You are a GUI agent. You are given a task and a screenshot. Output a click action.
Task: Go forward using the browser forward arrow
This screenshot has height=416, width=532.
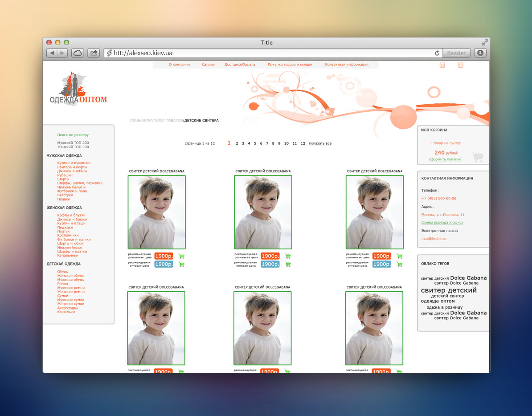pyautogui.click(x=62, y=53)
